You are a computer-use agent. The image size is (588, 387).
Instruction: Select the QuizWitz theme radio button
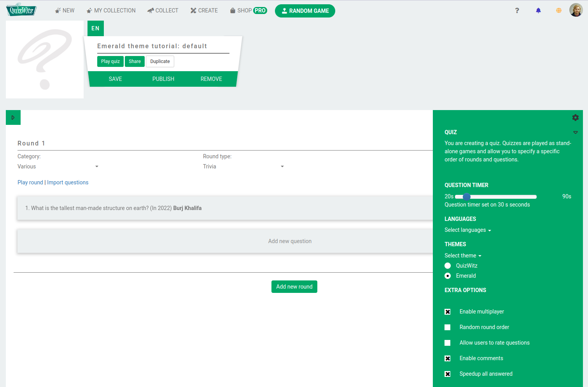448,265
